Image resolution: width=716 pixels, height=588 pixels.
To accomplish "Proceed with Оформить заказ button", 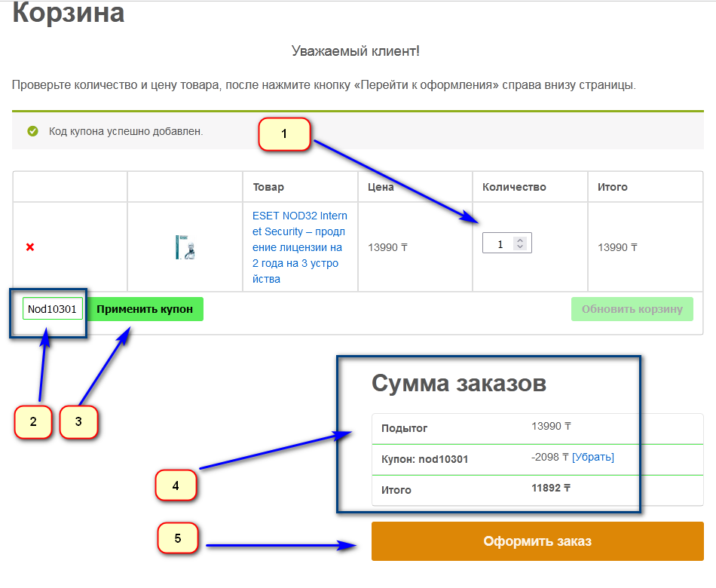I will (x=537, y=541).
